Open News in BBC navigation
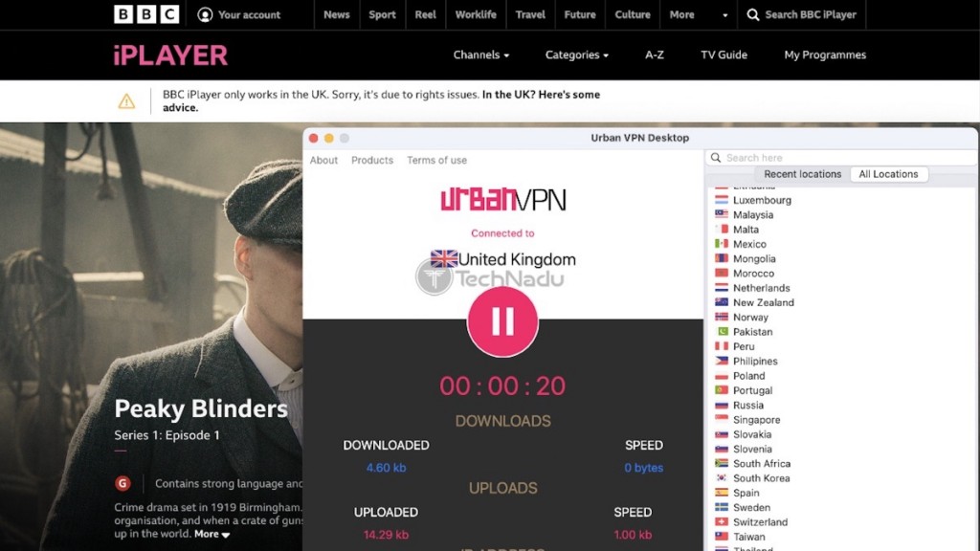980x551 pixels. (x=336, y=14)
